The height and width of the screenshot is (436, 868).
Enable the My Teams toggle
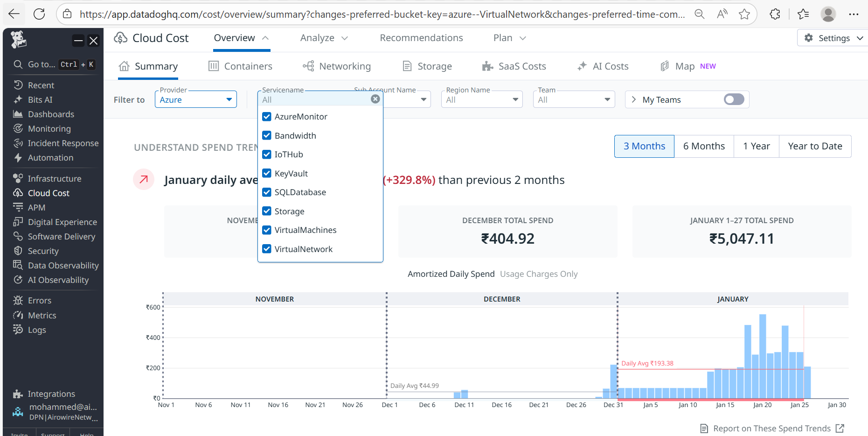[734, 99]
